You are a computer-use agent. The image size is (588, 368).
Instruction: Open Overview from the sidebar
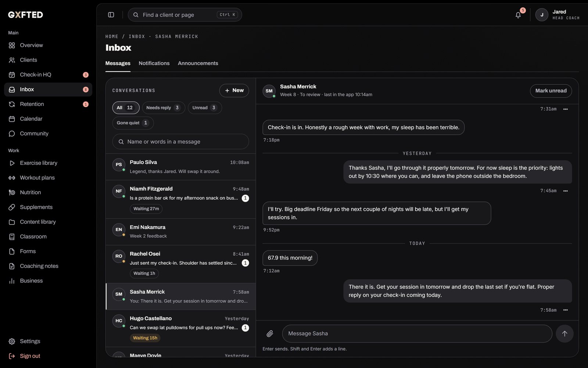[x=48, y=45]
